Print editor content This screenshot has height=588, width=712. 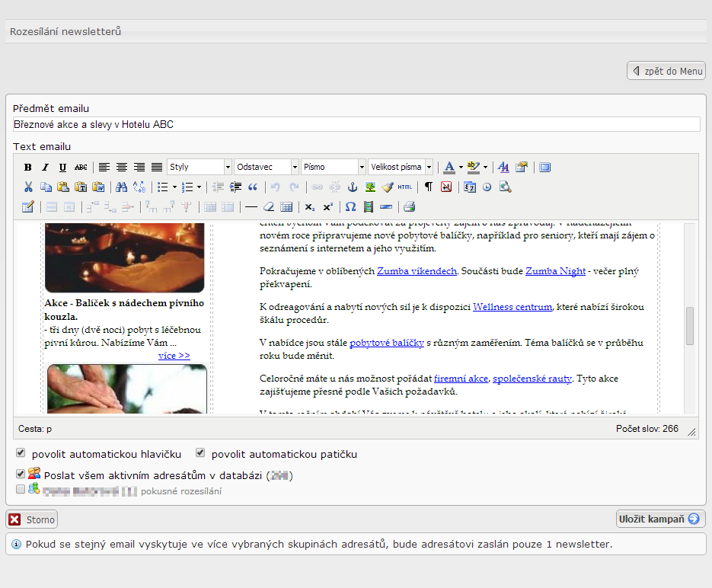tap(409, 207)
